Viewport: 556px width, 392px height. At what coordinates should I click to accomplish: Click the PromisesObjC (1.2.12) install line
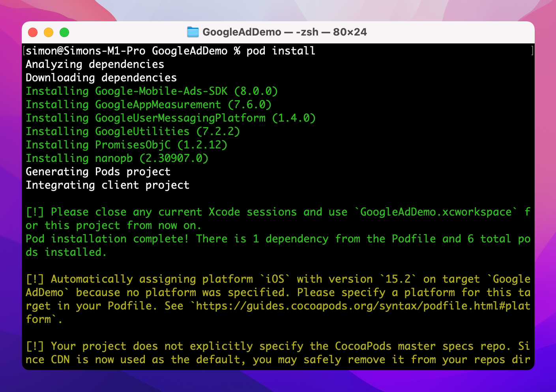point(126,145)
